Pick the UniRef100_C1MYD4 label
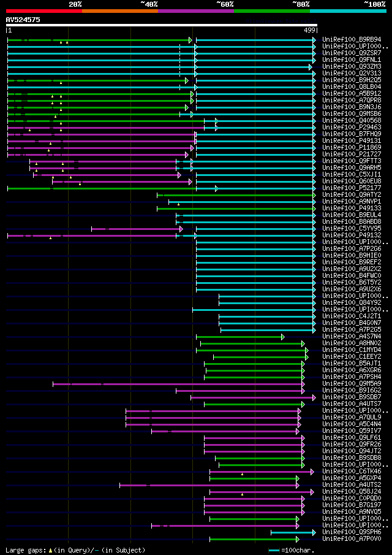The height and width of the screenshot is (555, 392). pyautogui.click(x=352, y=350)
